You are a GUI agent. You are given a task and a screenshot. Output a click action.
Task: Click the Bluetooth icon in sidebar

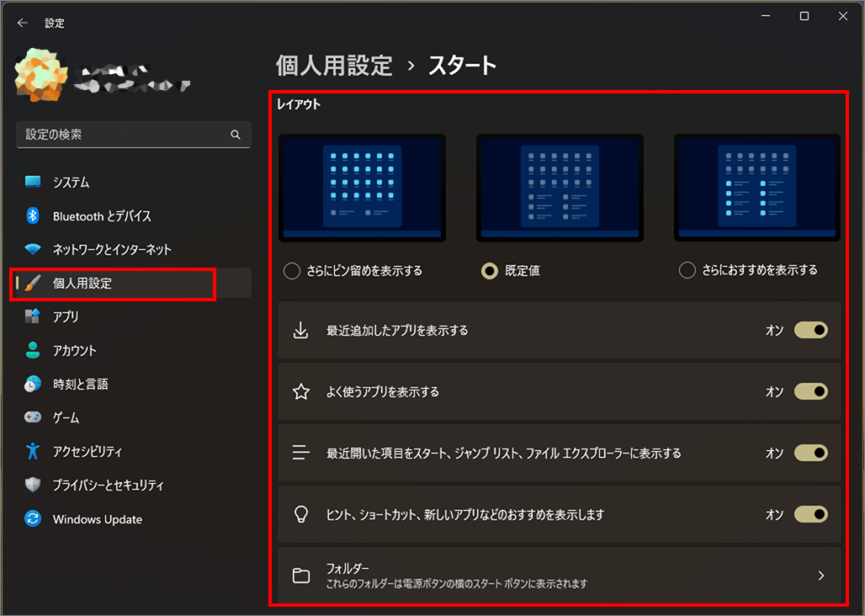[x=33, y=215]
